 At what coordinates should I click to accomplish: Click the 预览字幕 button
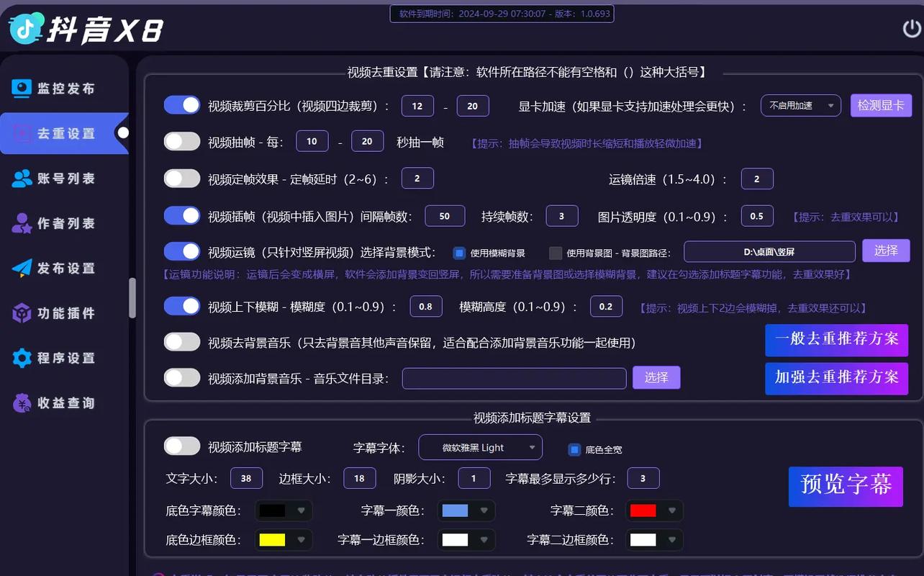(846, 486)
